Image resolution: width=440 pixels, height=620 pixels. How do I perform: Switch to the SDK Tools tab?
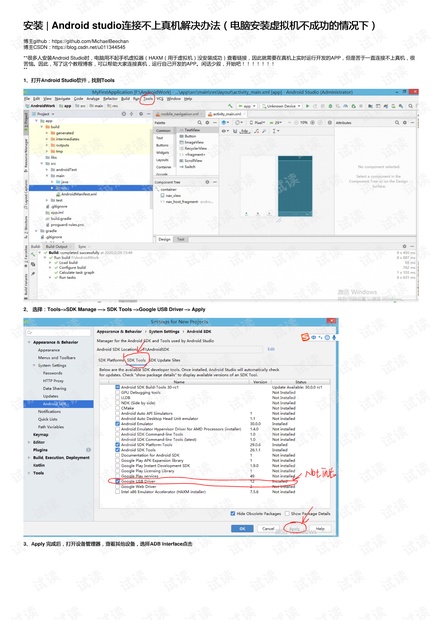click(136, 360)
